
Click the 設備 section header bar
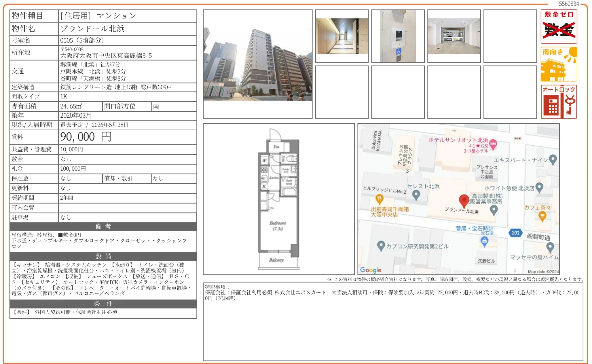pos(103,256)
